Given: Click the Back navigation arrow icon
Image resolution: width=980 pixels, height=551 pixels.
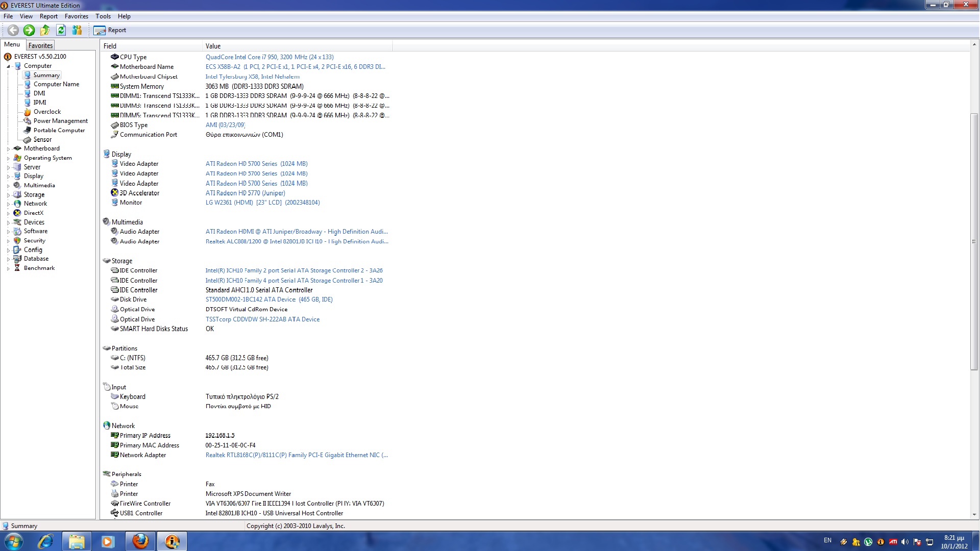Looking at the screenshot, I should [x=13, y=30].
